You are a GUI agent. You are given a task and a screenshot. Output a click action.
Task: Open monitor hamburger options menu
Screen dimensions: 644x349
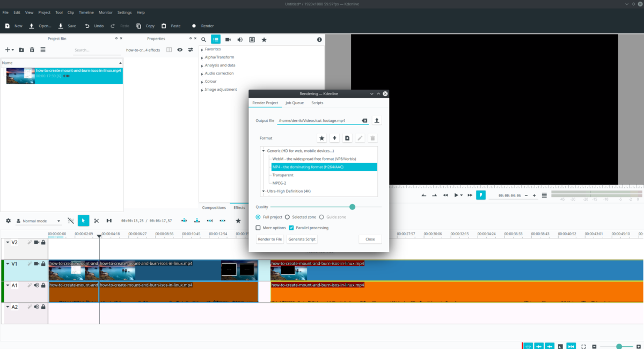tap(544, 195)
